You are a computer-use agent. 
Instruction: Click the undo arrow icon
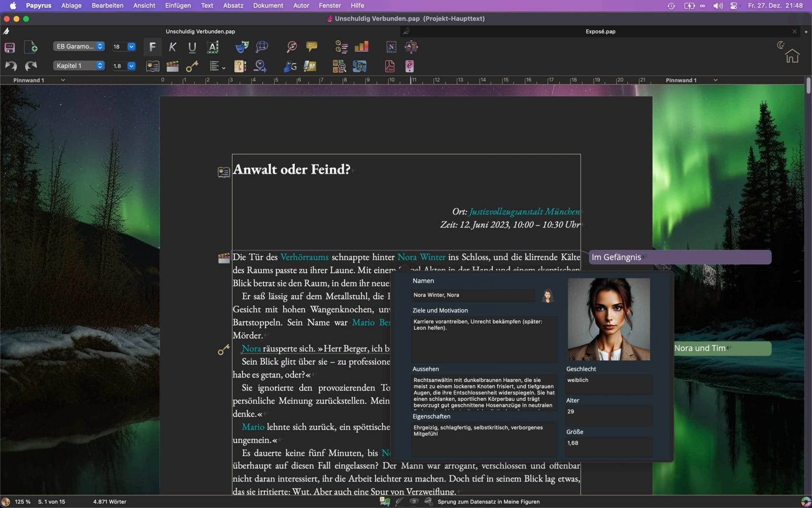10,66
